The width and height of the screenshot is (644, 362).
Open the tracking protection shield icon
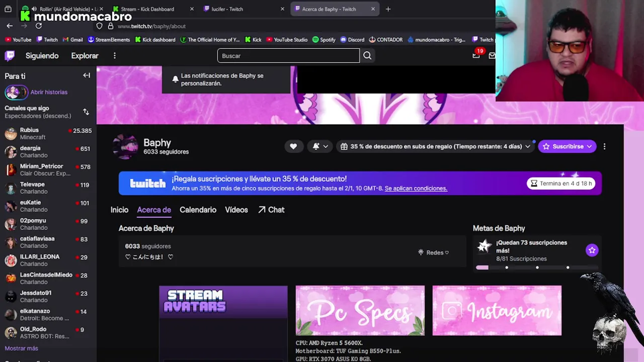tap(99, 26)
